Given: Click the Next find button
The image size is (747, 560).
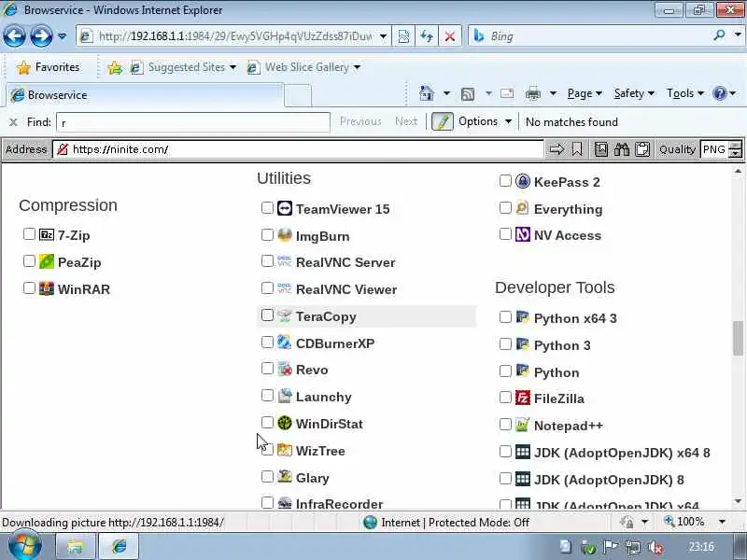Looking at the screenshot, I should (406, 122).
